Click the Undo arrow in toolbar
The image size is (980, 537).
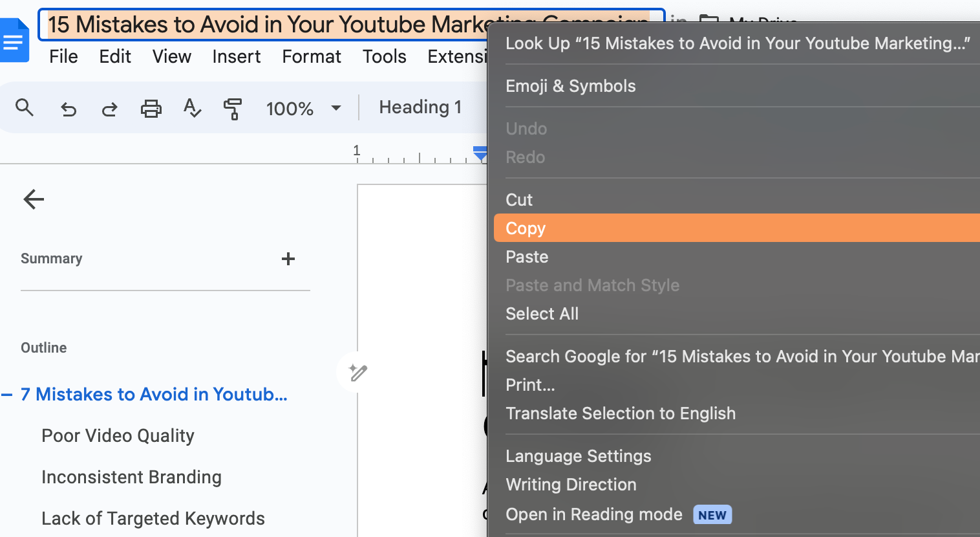tap(68, 109)
